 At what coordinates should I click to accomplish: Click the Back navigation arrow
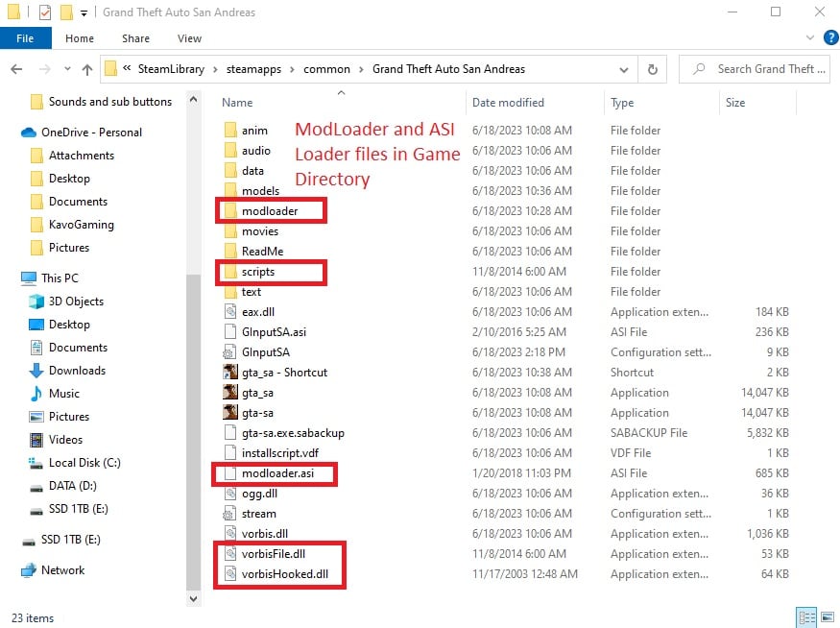pos(16,69)
